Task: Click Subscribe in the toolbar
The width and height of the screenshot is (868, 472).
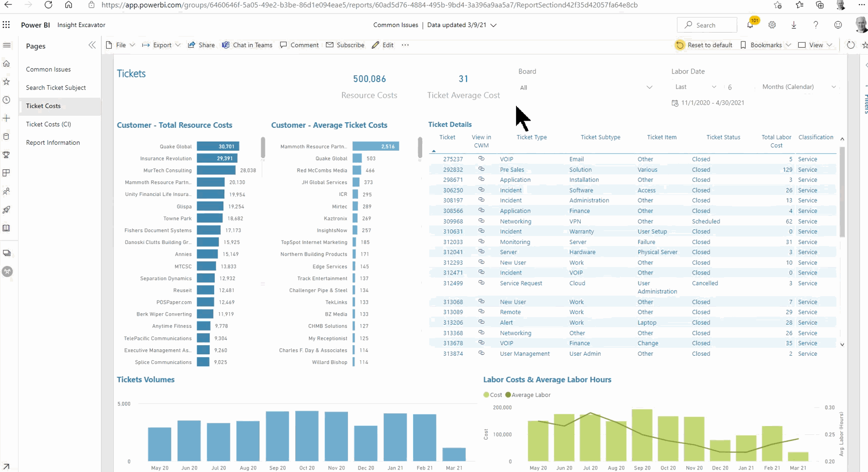Action: (x=345, y=45)
